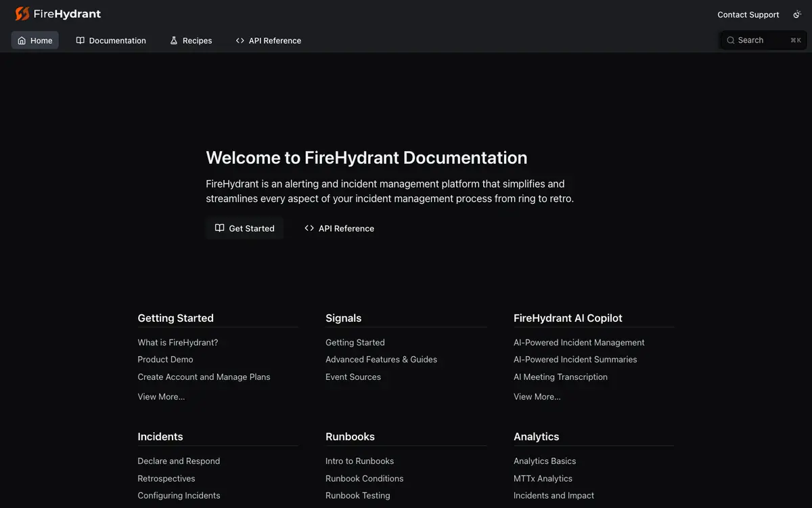Viewport: 812px width, 508px height.
Task: Open the Signals section heading
Action: pyautogui.click(x=344, y=318)
